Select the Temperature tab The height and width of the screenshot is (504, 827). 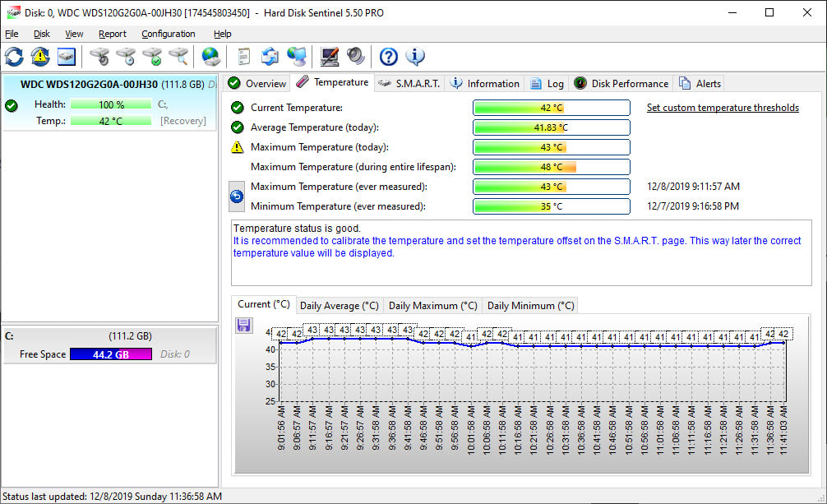click(332, 82)
